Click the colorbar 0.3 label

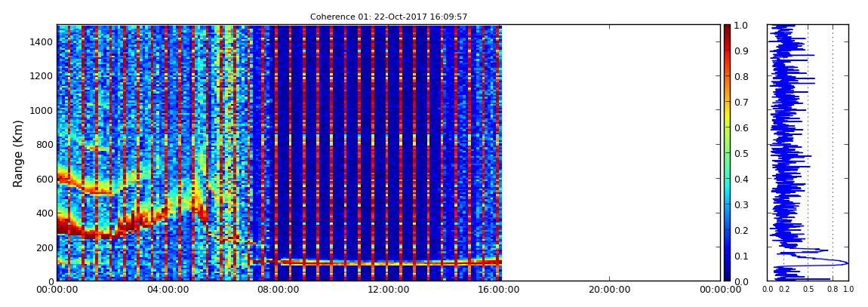[743, 204]
